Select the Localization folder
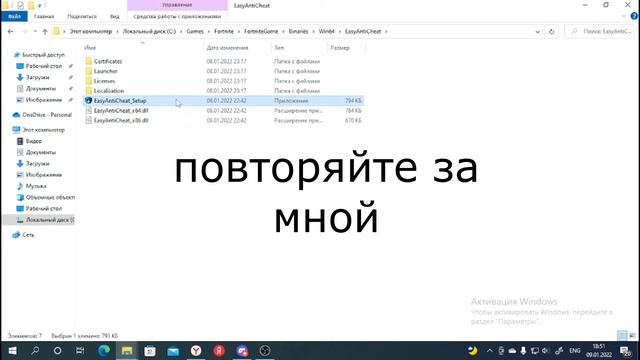The width and height of the screenshot is (640, 360). click(109, 91)
